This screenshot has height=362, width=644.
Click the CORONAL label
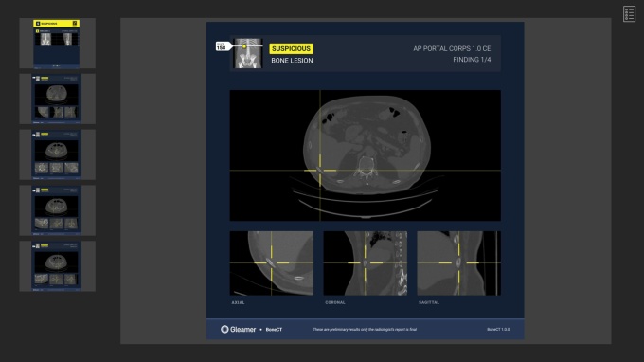tap(335, 303)
